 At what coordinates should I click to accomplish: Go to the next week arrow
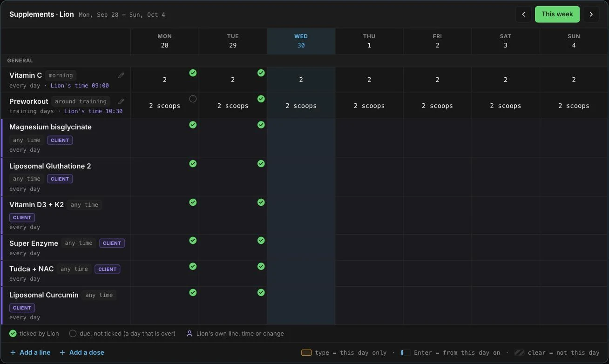[x=591, y=14]
